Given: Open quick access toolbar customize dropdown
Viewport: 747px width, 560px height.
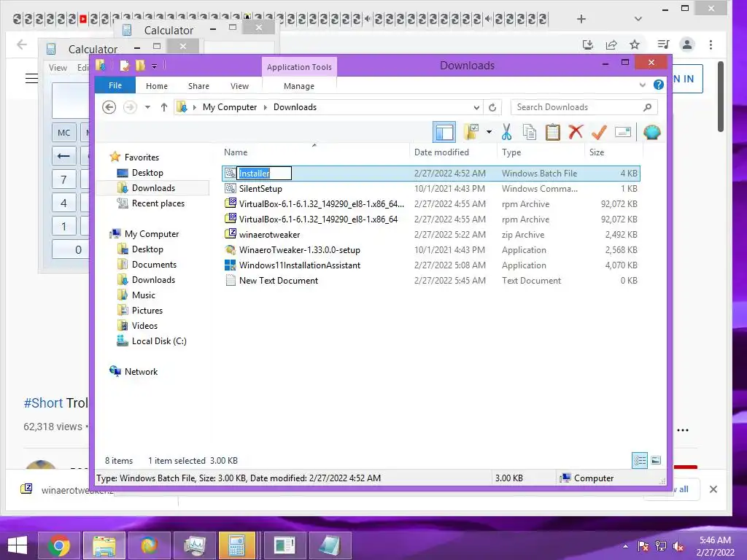Looking at the screenshot, I should (155, 66).
